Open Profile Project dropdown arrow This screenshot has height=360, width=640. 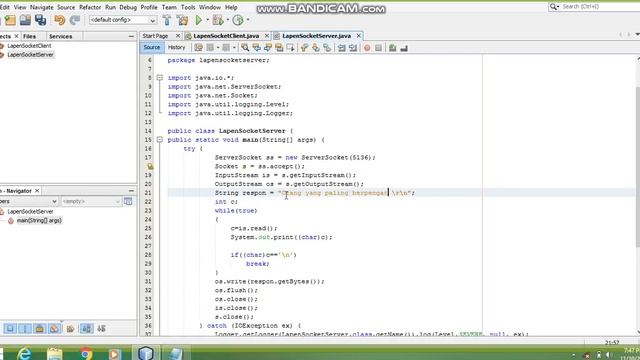pyautogui.click(x=248, y=20)
